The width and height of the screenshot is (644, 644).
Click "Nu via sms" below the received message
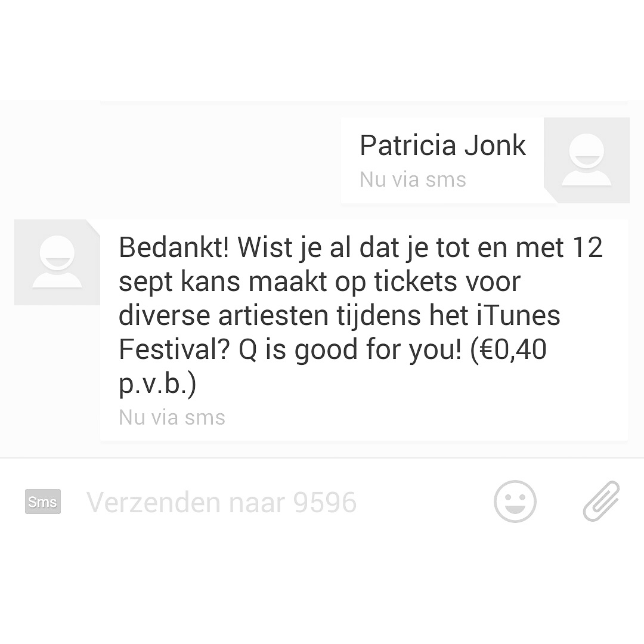[x=172, y=417]
